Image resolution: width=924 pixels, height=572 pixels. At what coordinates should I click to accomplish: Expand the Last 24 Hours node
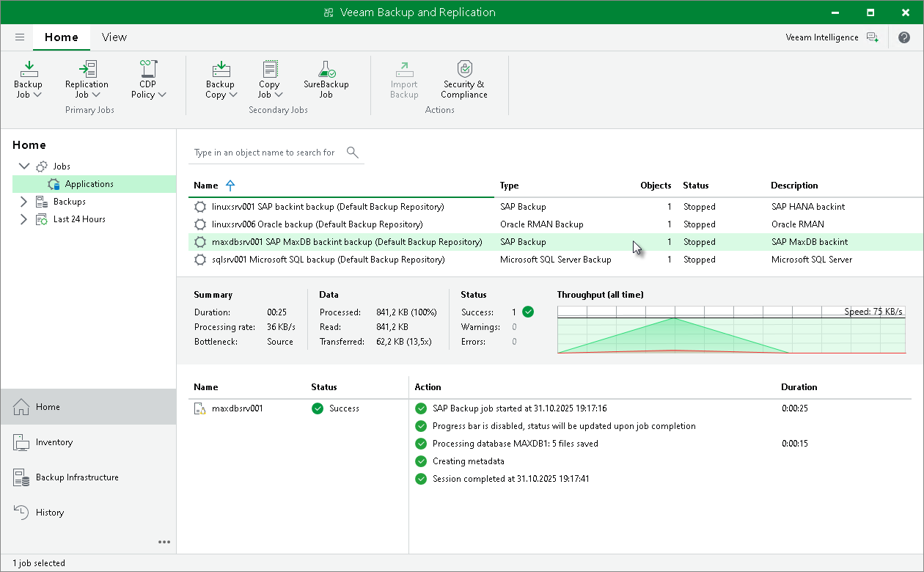coord(24,219)
